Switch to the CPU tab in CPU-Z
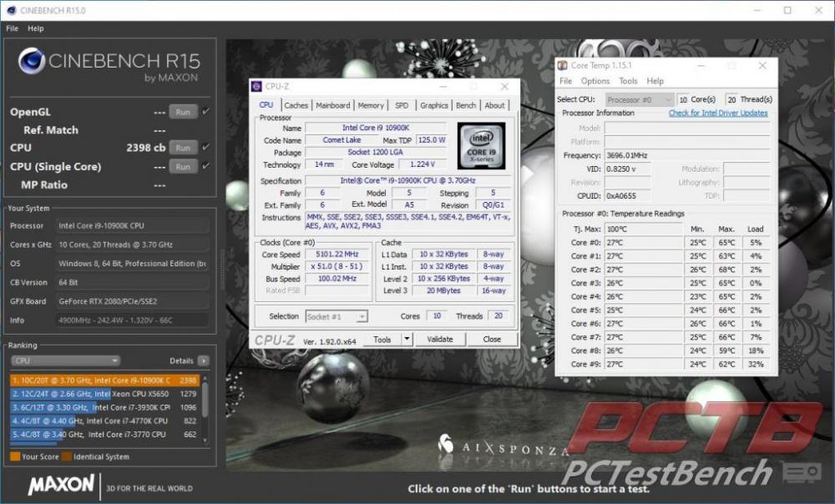 coord(266,105)
